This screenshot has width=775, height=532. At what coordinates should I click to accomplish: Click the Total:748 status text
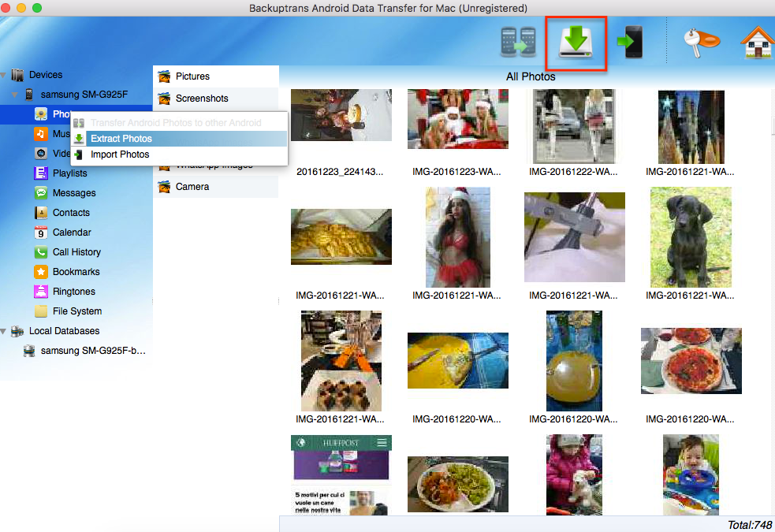coord(749,525)
